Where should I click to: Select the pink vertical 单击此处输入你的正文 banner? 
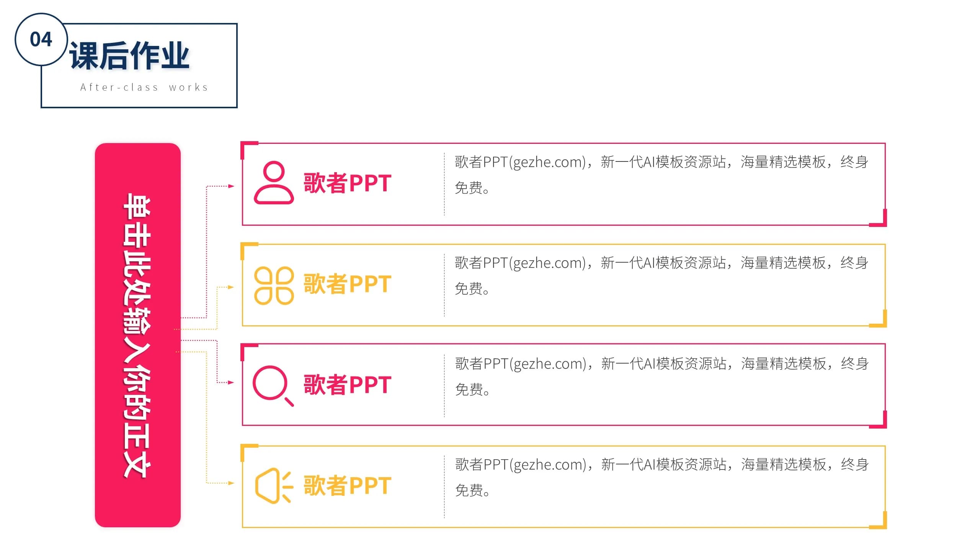(x=137, y=335)
